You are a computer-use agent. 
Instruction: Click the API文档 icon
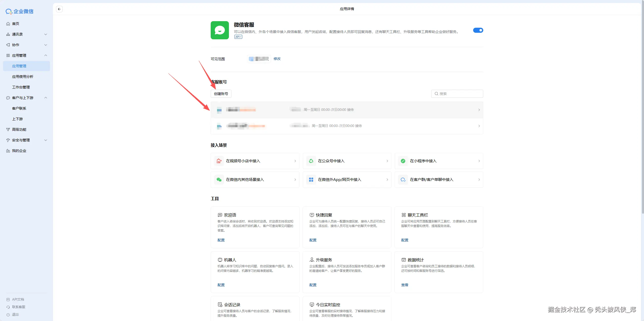click(8, 300)
